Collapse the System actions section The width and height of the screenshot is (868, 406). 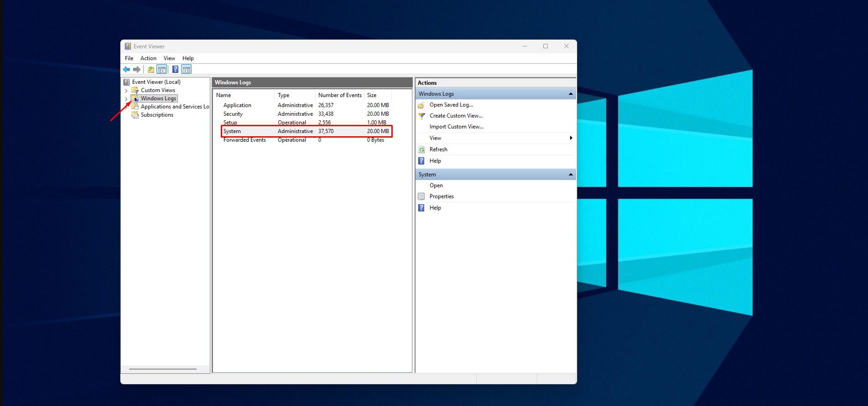coord(570,175)
